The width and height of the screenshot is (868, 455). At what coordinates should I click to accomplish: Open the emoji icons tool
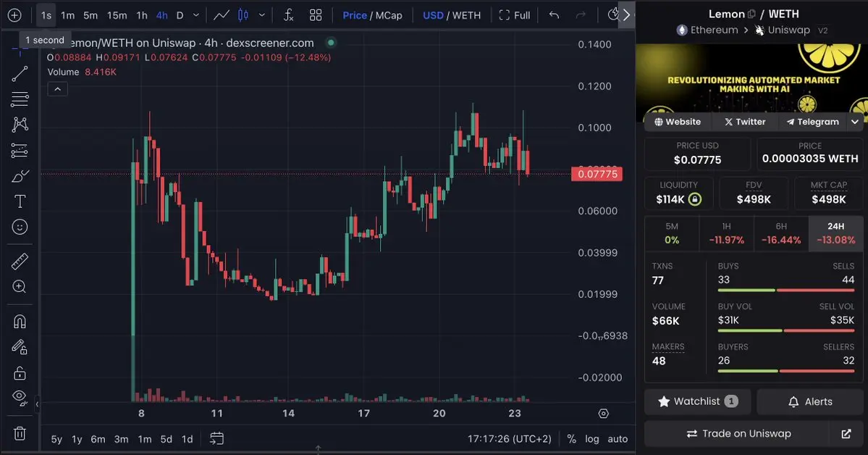[20, 227]
